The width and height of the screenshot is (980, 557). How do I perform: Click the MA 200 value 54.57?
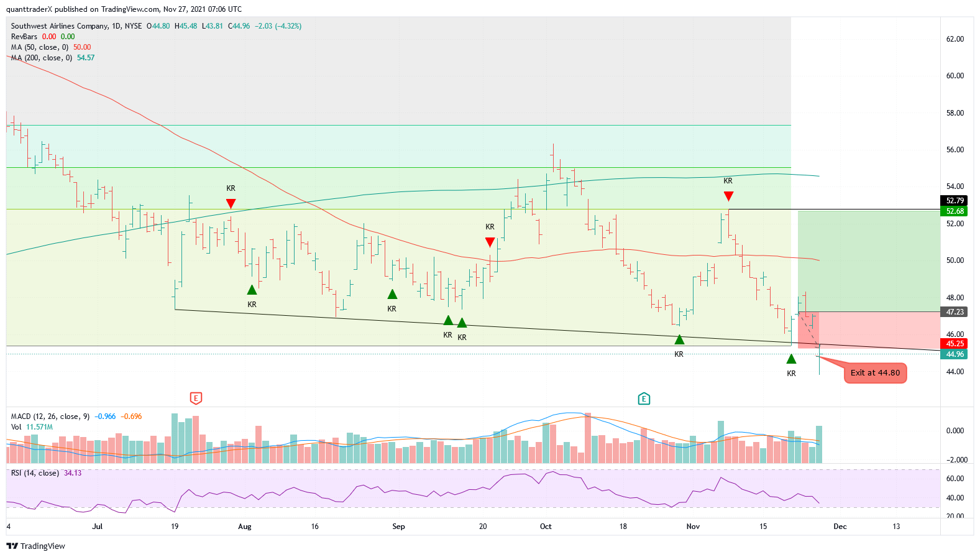click(x=86, y=58)
